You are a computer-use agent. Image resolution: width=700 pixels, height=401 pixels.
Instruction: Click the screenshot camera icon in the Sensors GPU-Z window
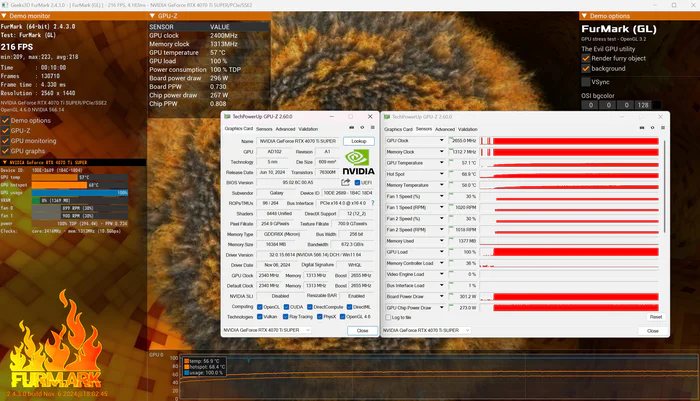point(642,128)
